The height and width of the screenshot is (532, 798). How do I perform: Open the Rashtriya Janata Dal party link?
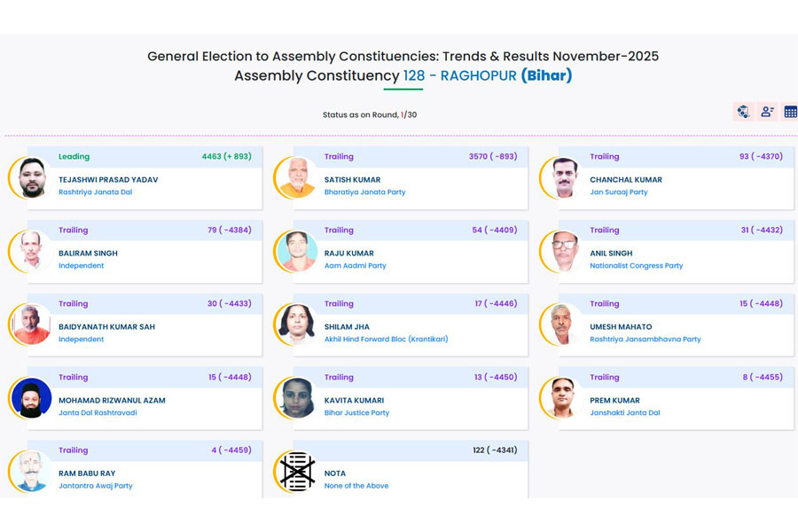95,192
